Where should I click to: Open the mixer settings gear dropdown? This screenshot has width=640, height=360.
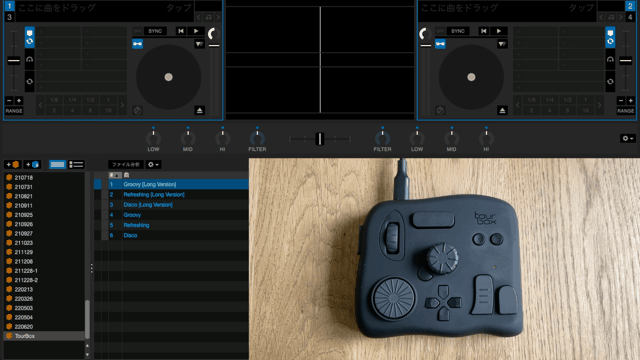[x=627, y=139]
